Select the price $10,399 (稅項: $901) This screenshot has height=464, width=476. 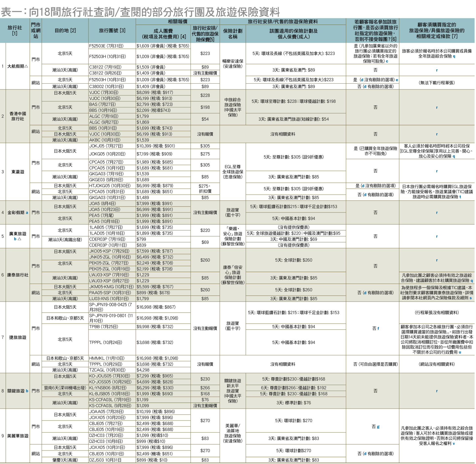click(x=156, y=146)
